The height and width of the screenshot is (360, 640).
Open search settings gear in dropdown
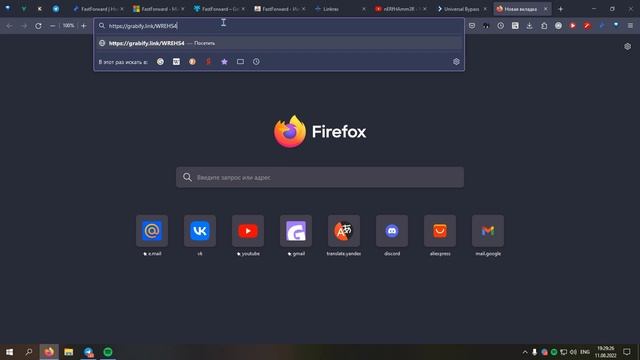coord(456,62)
